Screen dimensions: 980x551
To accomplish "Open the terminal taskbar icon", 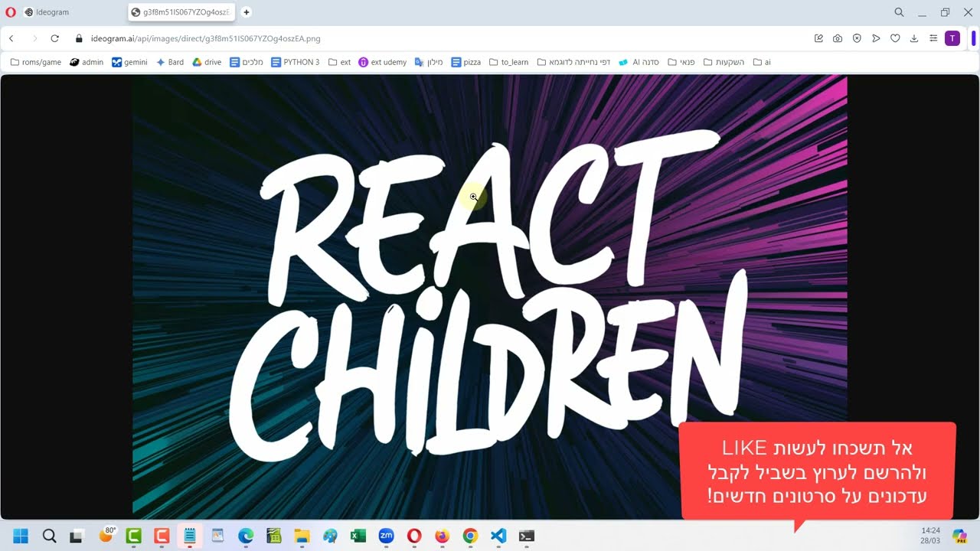I will click(526, 536).
